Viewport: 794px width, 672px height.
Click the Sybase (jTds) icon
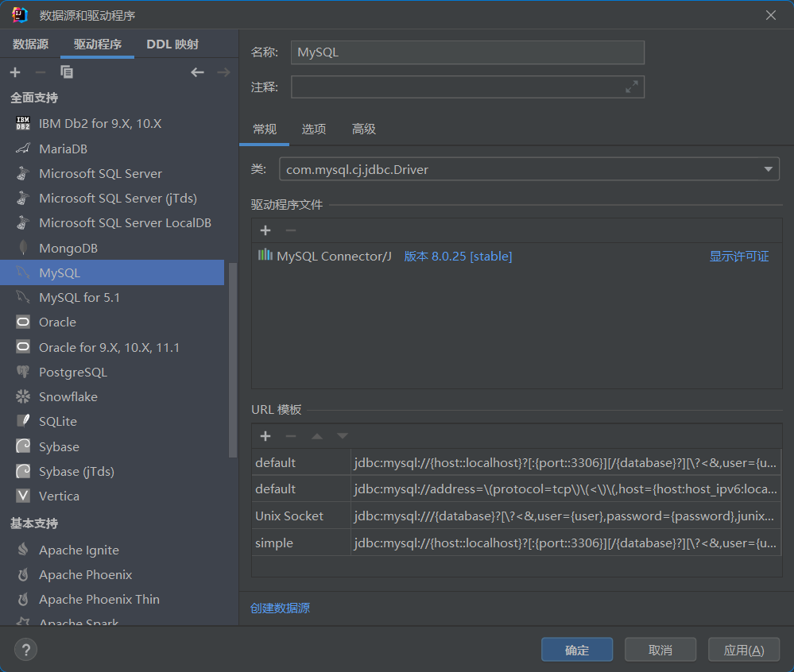23,471
